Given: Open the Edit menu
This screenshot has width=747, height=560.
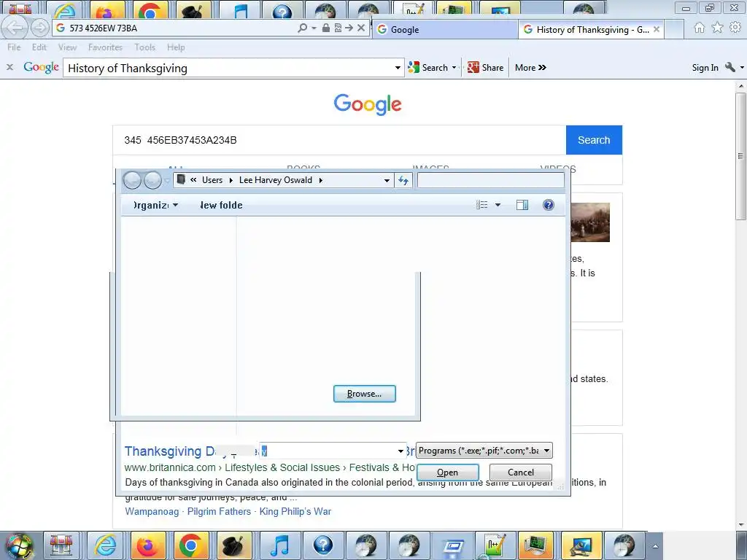Looking at the screenshot, I should click(39, 47).
